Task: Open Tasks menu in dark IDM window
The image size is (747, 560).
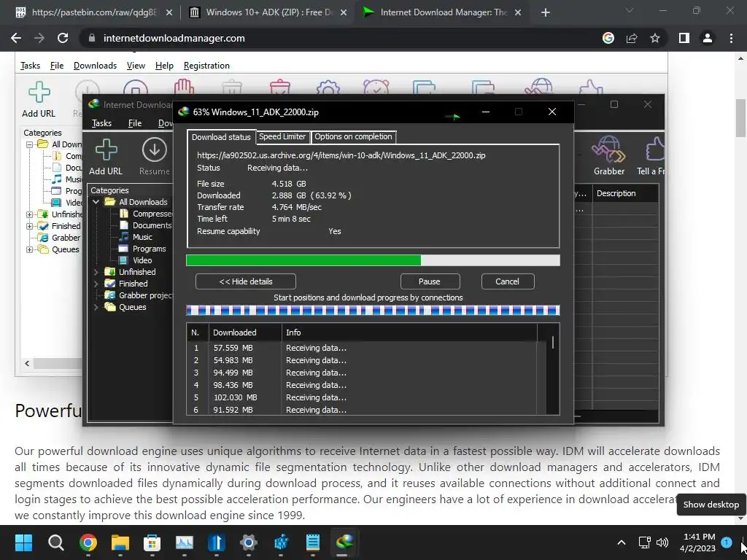Action: (101, 123)
